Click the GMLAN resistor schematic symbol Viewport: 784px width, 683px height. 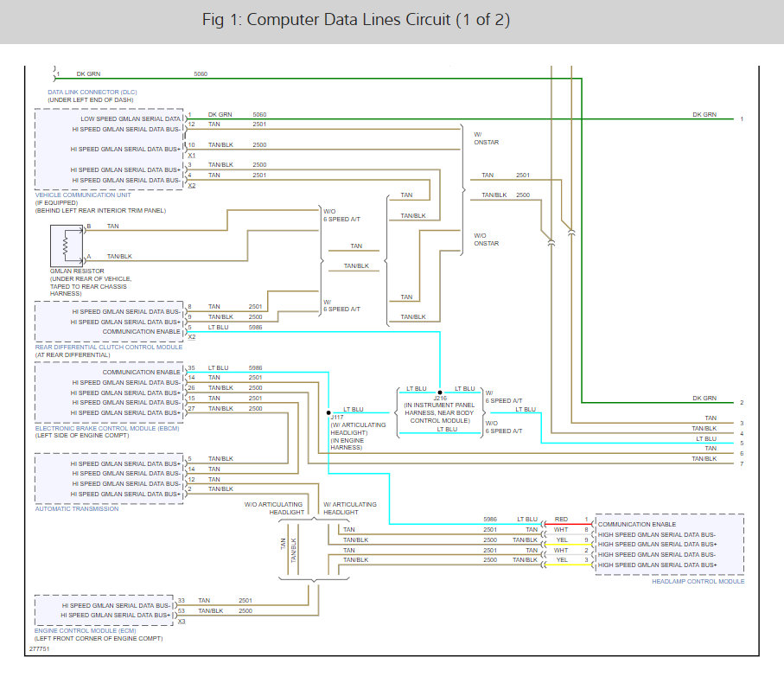click(67, 246)
